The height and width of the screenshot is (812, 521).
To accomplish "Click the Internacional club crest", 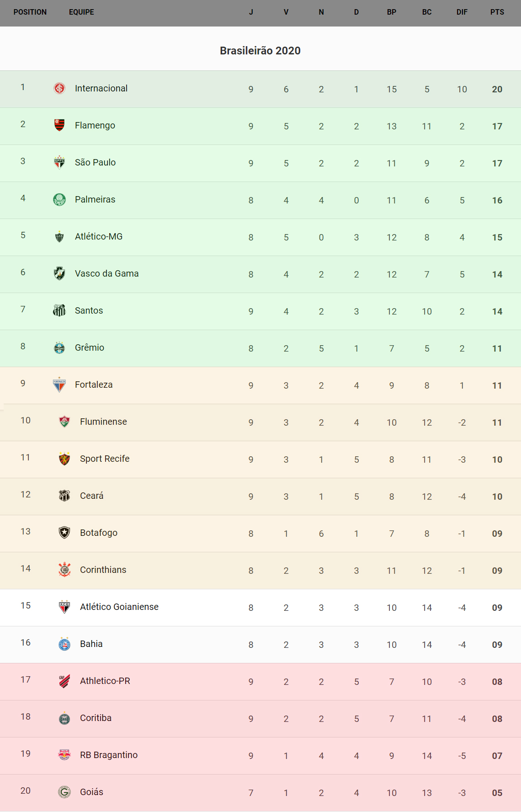I will [x=59, y=88].
